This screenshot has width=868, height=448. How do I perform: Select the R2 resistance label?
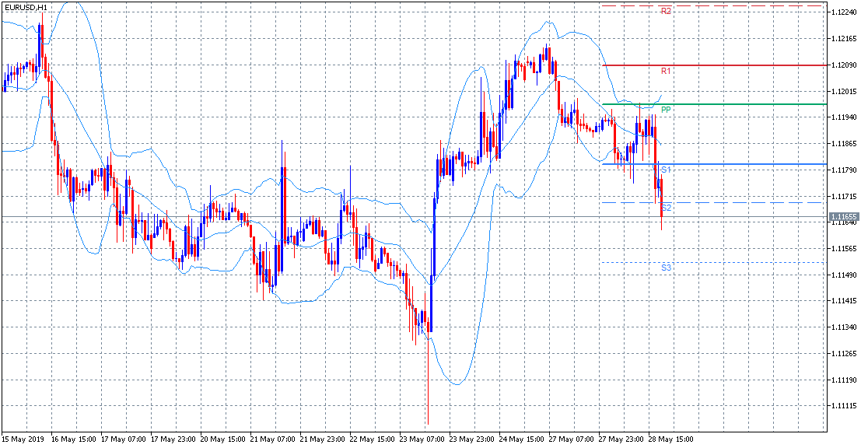pos(667,11)
